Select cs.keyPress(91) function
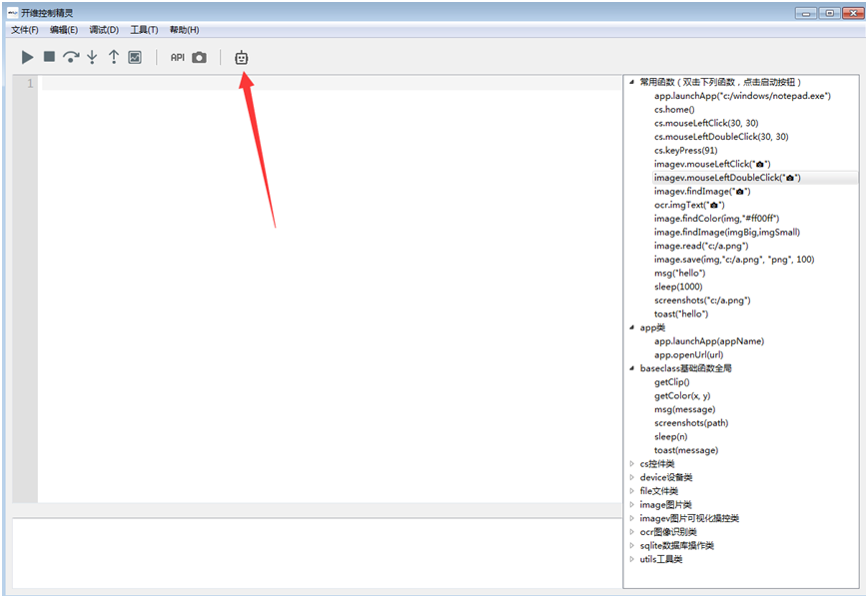The image size is (868, 598). (686, 151)
